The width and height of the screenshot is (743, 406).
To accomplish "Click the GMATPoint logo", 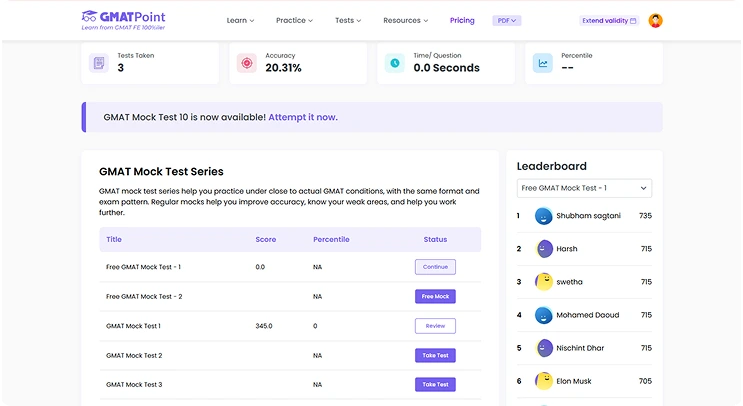I will coord(123,20).
